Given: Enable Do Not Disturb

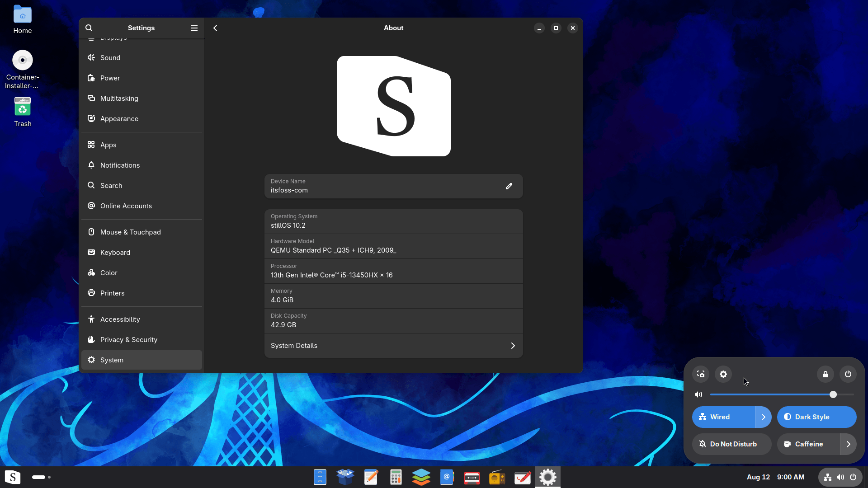Looking at the screenshot, I should 731,444.
